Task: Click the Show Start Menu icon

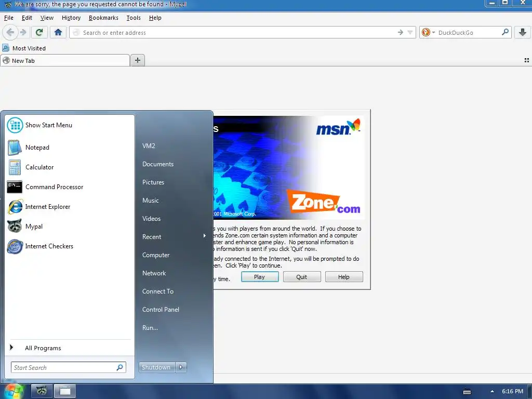Action: tap(15, 125)
